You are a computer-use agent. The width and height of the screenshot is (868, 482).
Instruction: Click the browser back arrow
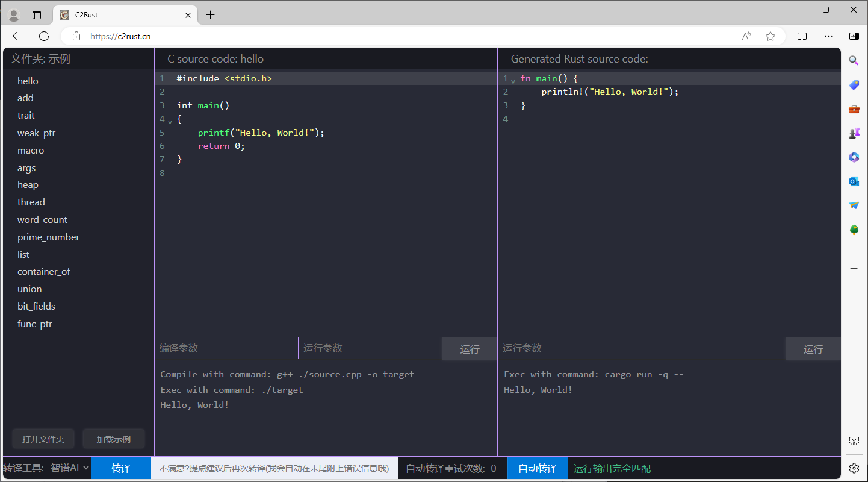(x=17, y=36)
